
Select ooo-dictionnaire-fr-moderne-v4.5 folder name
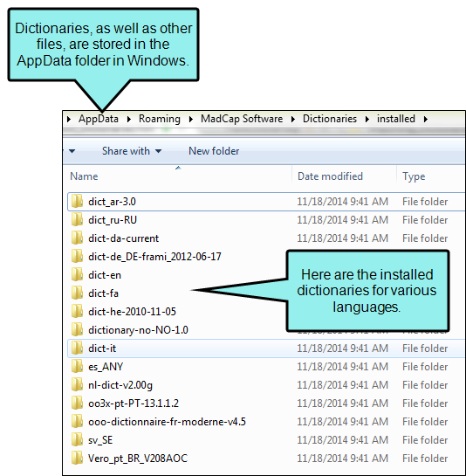[x=167, y=421]
